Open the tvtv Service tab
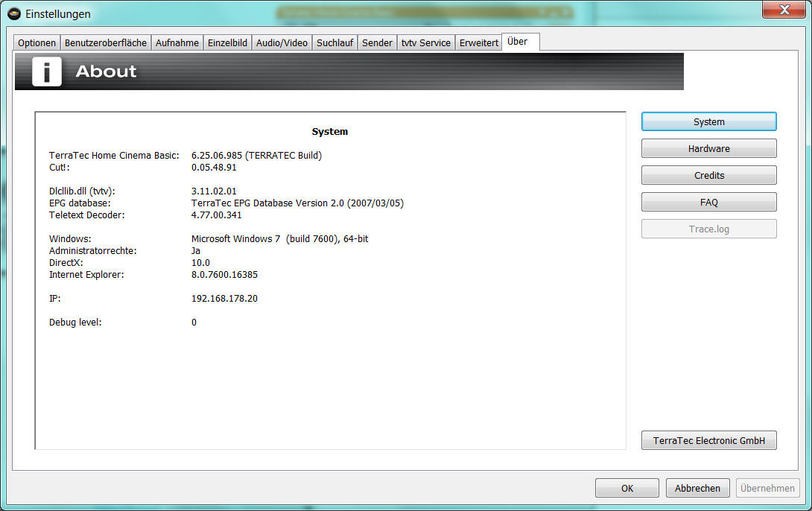This screenshot has width=812, height=511. click(x=425, y=42)
